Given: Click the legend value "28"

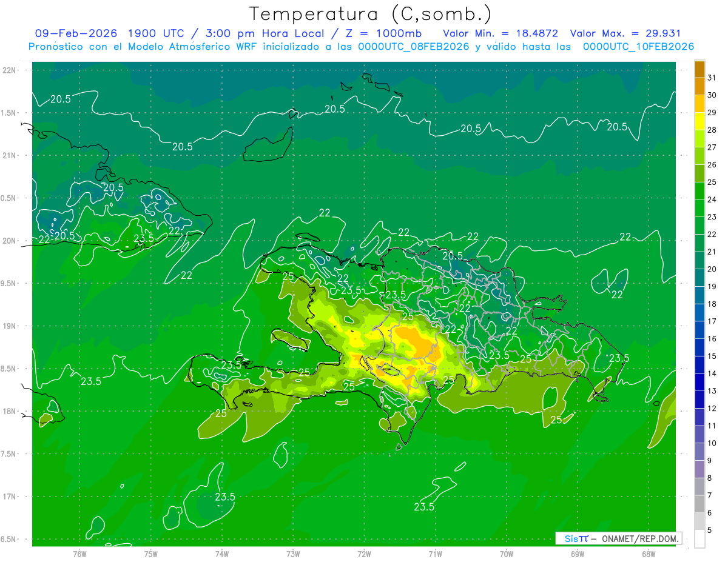Looking at the screenshot, I should tap(712, 130).
